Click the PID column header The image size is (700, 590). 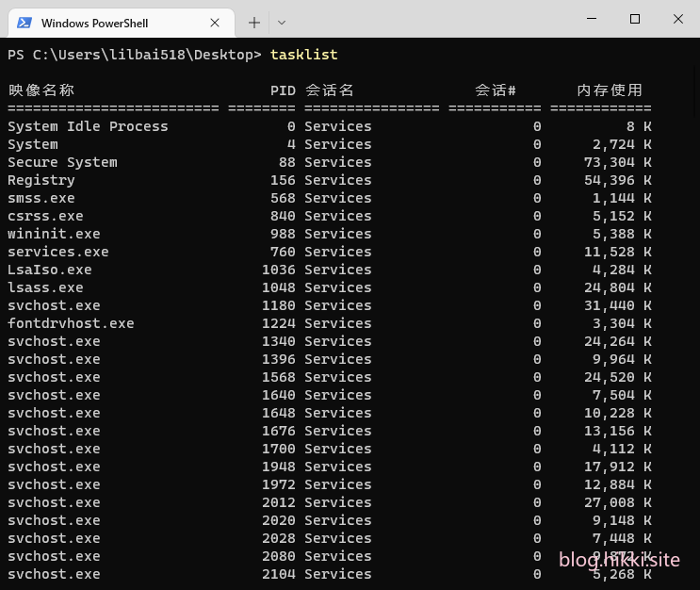[283, 90]
